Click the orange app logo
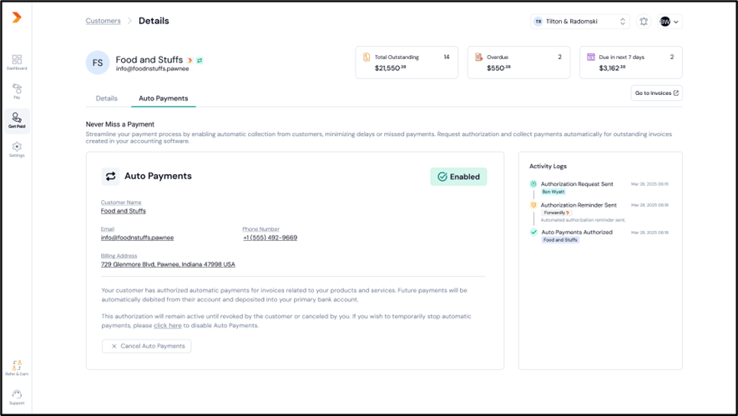This screenshot has width=738, height=416. point(16,18)
